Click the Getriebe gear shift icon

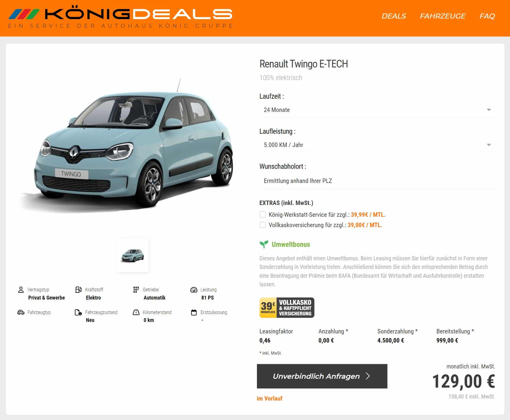(136, 290)
